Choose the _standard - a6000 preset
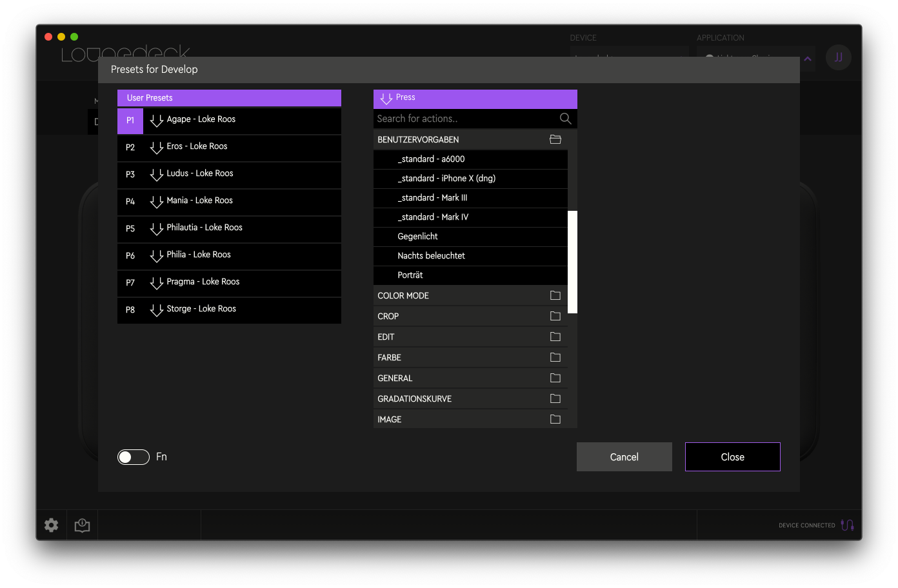The image size is (898, 588). point(470,159)
